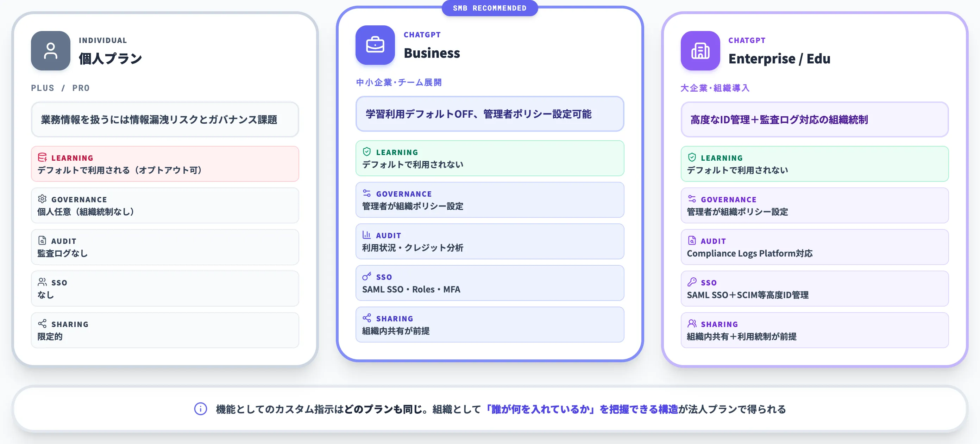Click the share icon beside SHARING in the Business plan

pos(367,318)
